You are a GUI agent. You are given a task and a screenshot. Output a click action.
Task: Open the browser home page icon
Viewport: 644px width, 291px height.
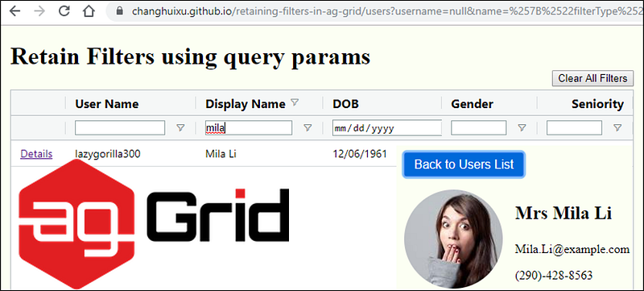(x=89, y=11)
